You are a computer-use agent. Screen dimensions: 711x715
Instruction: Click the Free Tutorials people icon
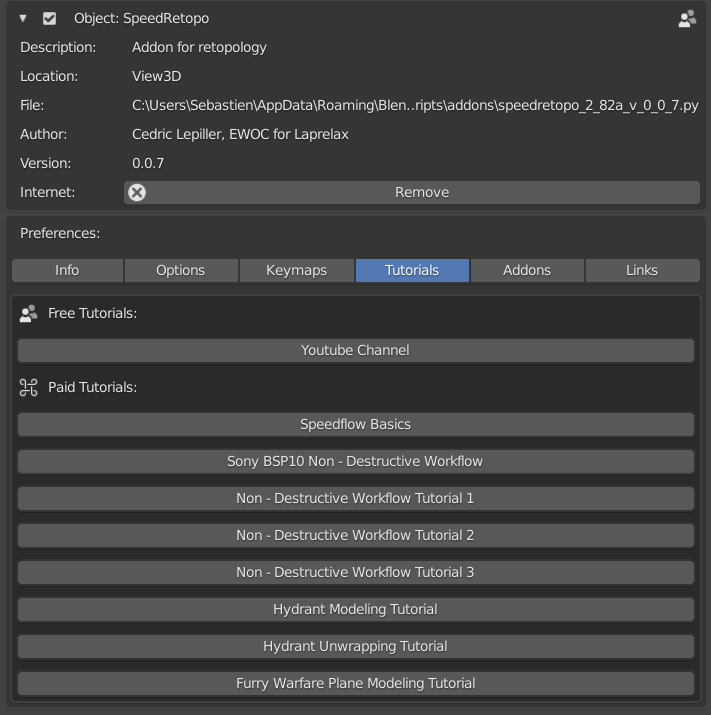point(28,313)
